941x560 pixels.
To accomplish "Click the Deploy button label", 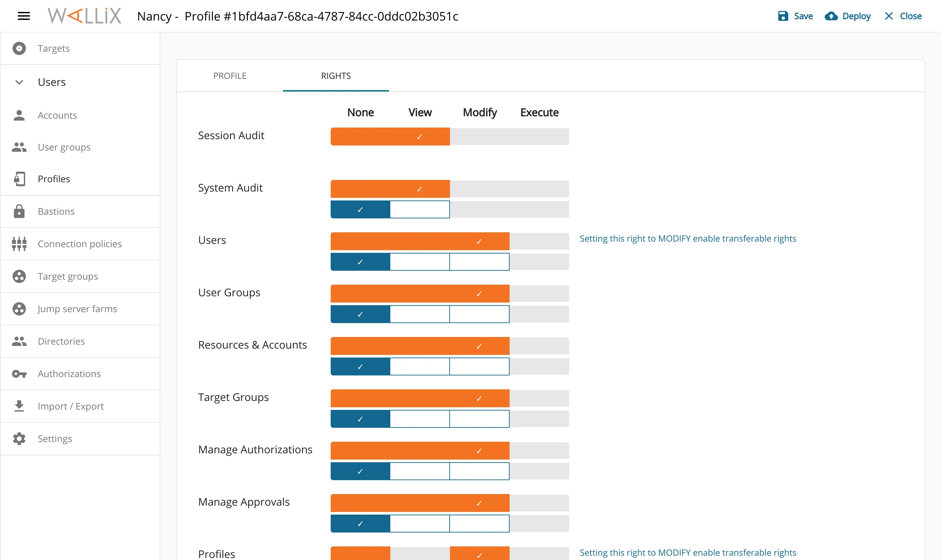I will (856, 16).
